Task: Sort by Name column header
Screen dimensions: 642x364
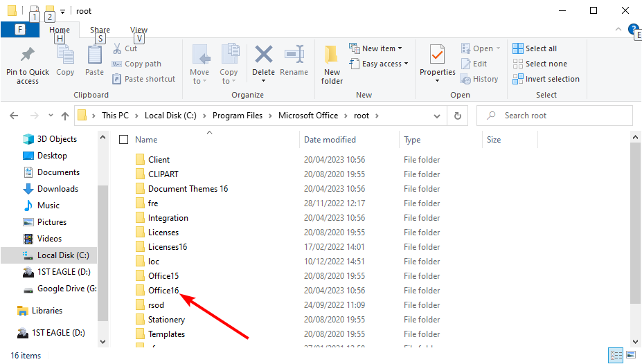Action: pyautogui.click(x=146, y=140)
